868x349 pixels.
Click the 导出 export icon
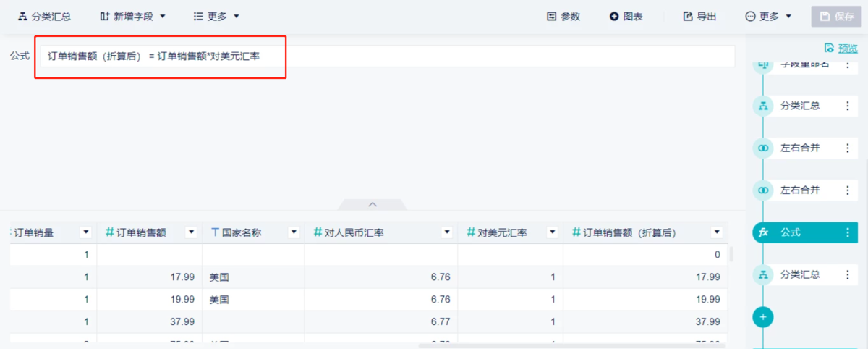(x=688, y=16)
